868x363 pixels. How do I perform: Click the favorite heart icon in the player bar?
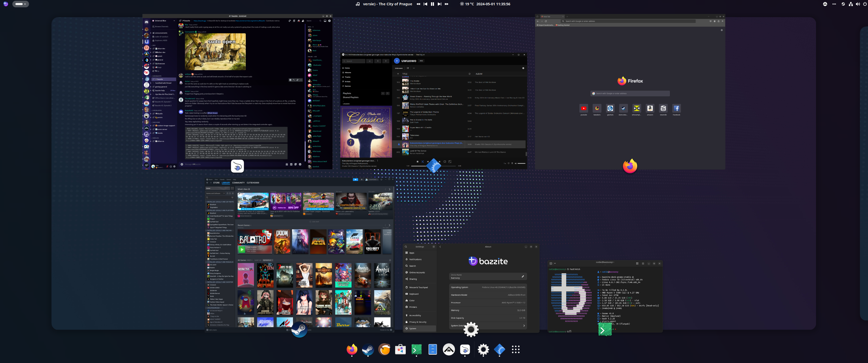click(508, 164)
